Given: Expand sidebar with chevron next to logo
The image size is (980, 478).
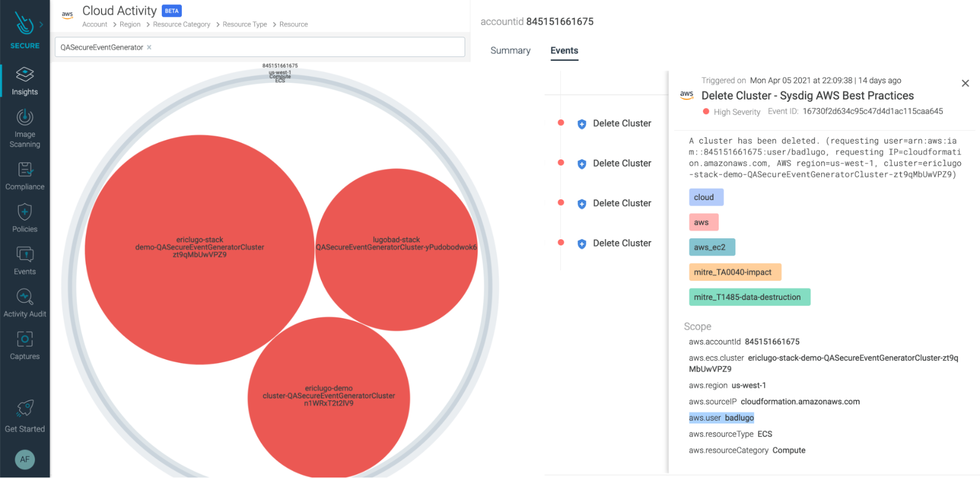Looking at the screenshot, I should pyautogui.click(x=41, y=25).
